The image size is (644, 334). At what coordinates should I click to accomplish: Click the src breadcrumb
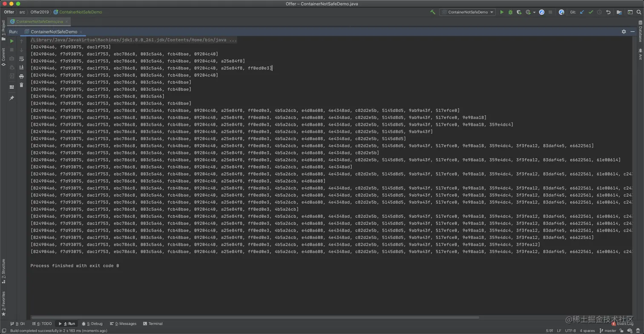tap(22, 12)
